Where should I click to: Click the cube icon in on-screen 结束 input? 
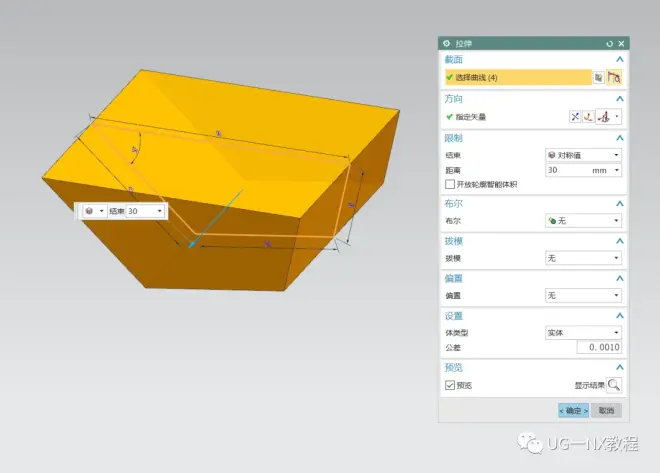[90, 211]
